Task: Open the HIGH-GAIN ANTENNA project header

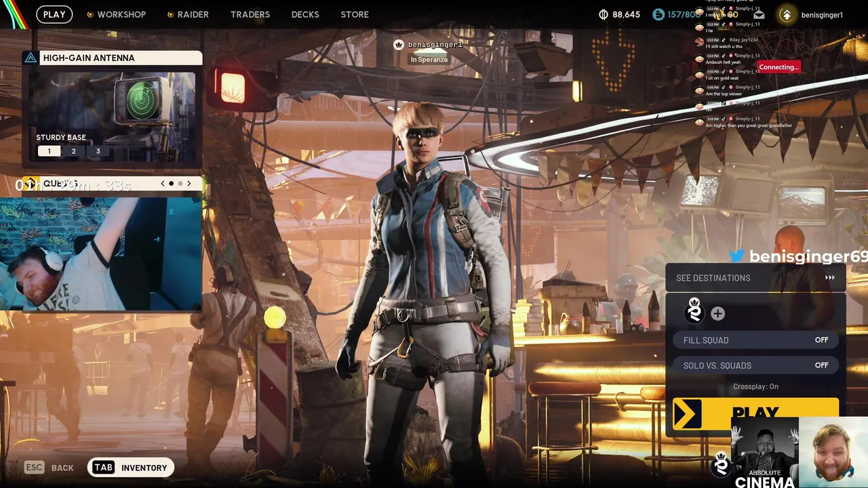Action: pyautogui.click(x=112, y=58)
